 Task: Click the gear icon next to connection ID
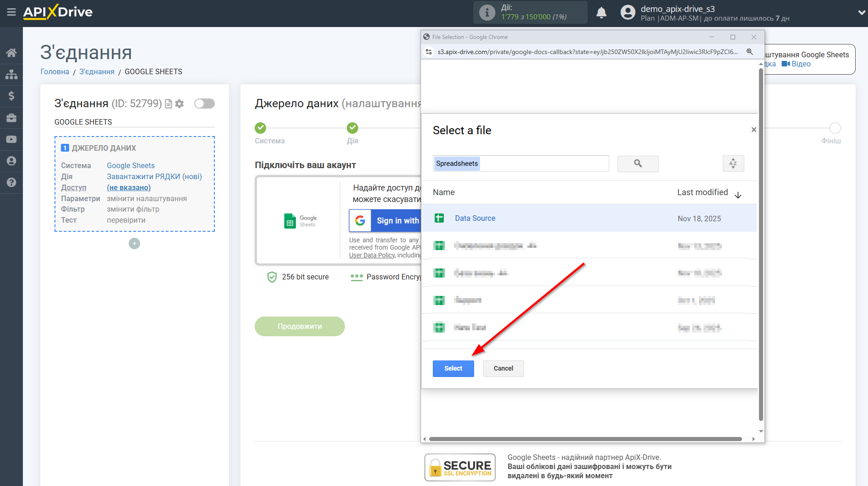[x=179, y=104]
